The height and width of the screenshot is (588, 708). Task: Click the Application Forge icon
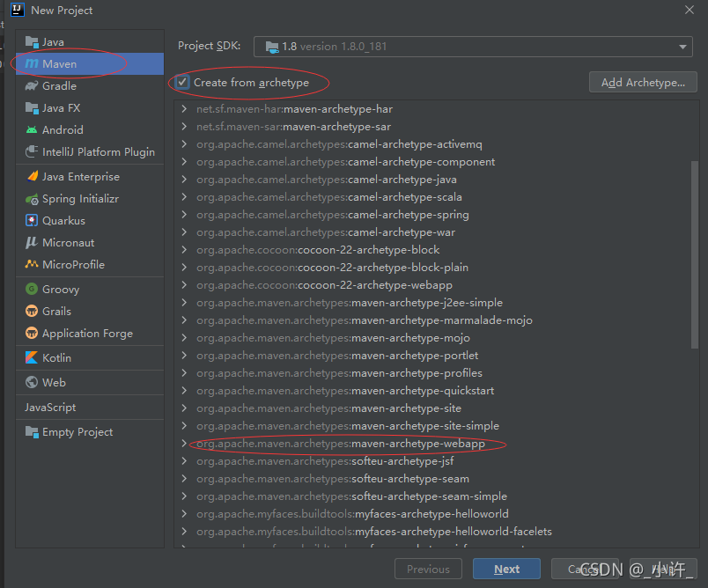click(32, 333)
